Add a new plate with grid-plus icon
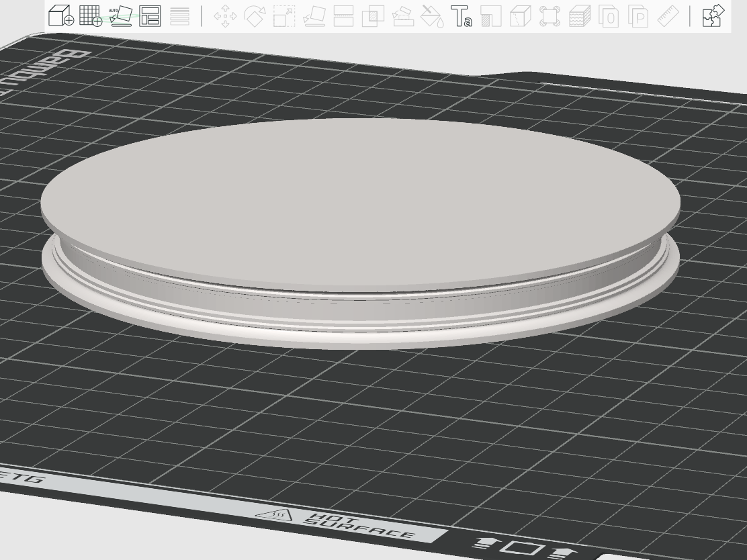Image resolution: width=747 pixels, height=560 pixels. pyautogui.click(x=91, y=15)
